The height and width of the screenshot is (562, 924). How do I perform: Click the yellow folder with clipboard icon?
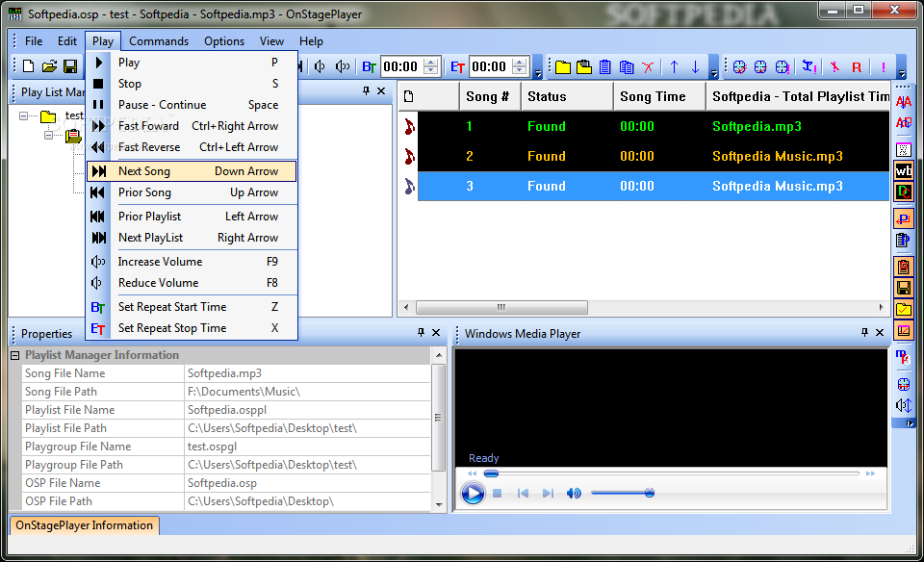[x=584, y=67]
